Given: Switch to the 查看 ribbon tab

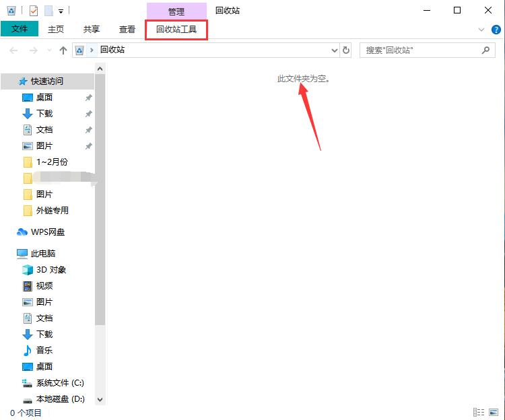Looking at the screenshot, I should [127, 30].
